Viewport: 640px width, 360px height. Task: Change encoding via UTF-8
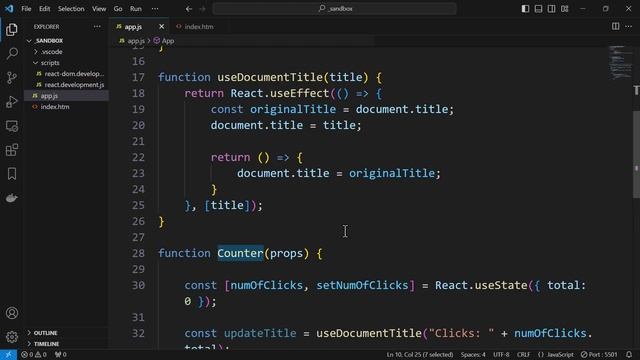pos(501,355)
